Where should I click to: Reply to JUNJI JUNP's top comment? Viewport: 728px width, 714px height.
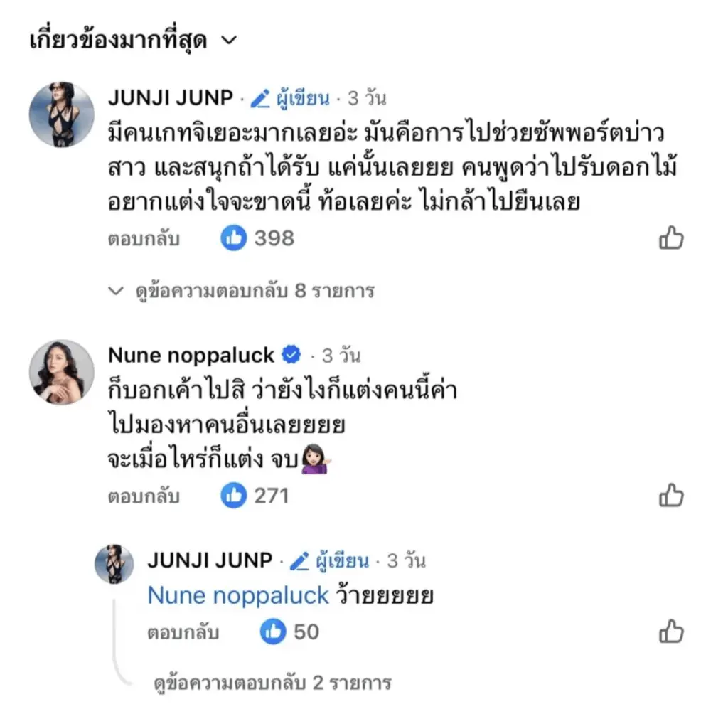144,240
